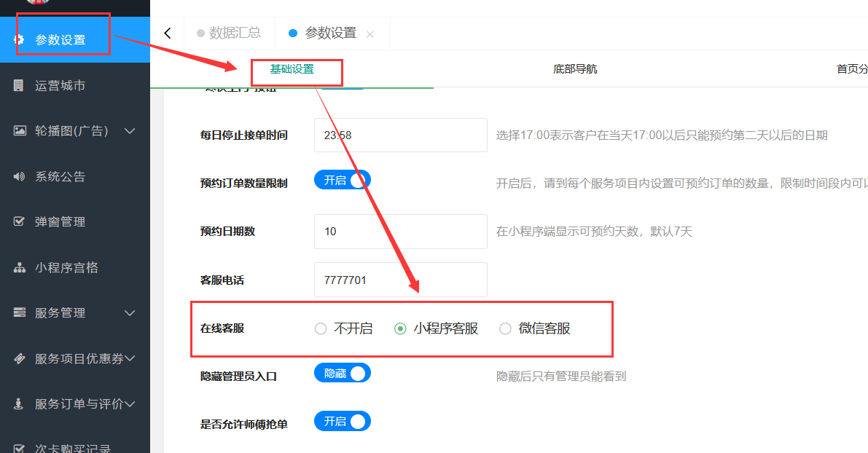Click the ticket icon beside 服务项目优惠券
This screenshot has height=453, width=868.
coord(20,358)
